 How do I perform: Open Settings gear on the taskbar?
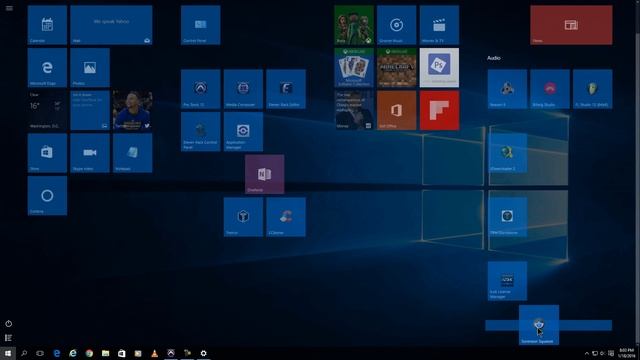point(204,353)
